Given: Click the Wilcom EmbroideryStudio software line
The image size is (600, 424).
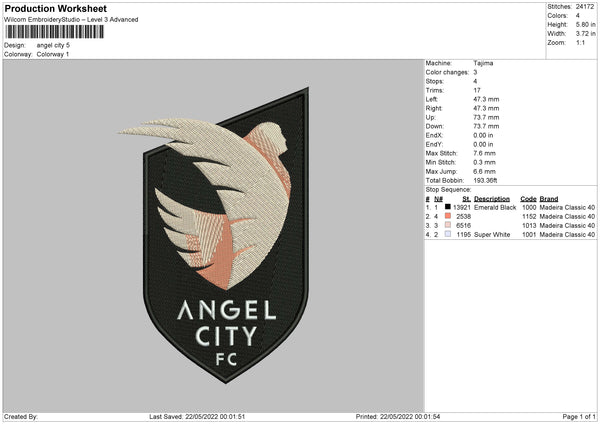Looking at the screenshot, I should tap(71, 20).
